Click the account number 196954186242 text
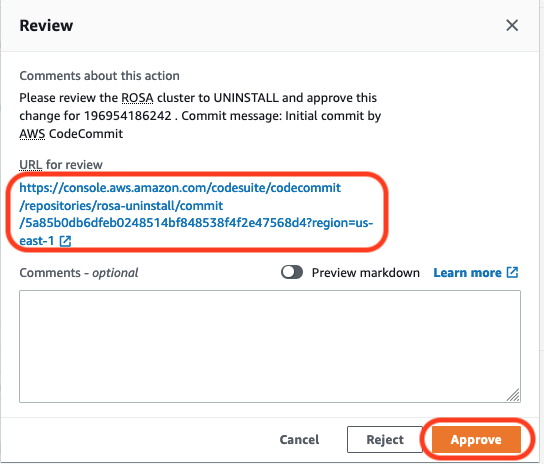 click(128, 116)
